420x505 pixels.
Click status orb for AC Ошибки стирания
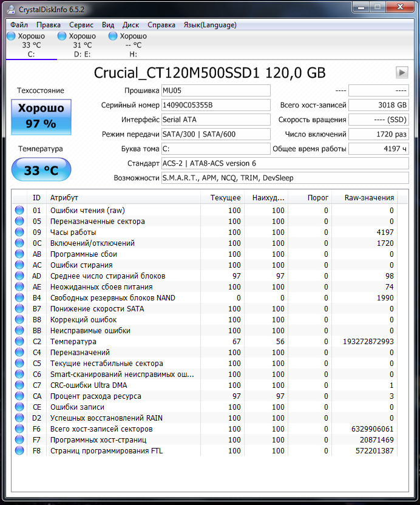pos(19,265)
